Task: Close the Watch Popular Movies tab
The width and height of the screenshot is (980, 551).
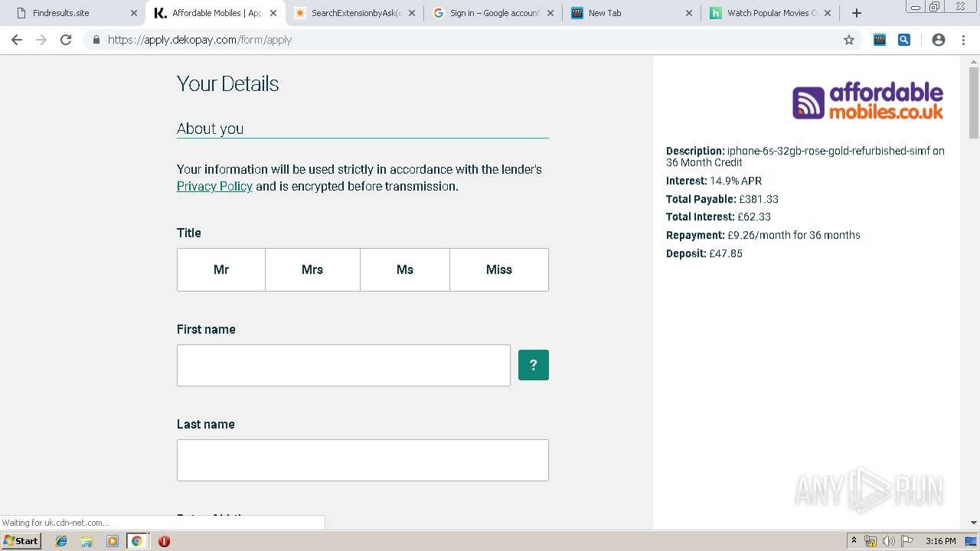Action: pos(827,13)
